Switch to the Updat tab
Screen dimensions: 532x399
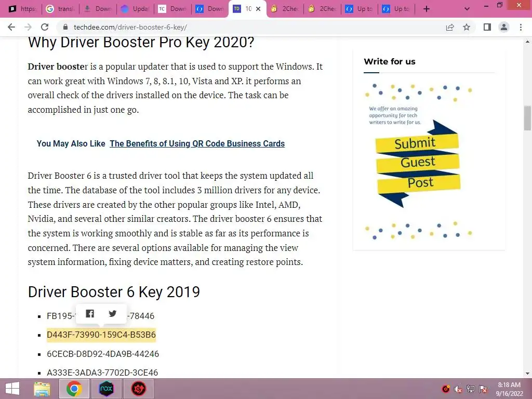(135, 9)
